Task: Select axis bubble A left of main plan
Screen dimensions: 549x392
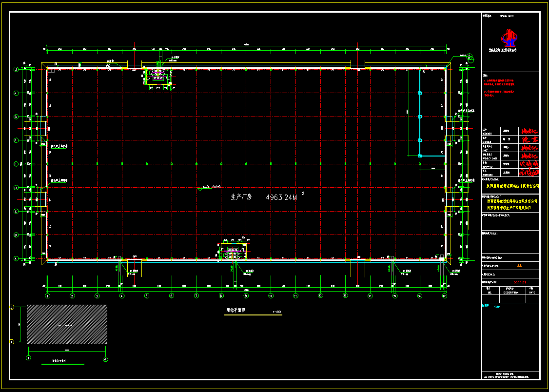Action: point(16,259)
